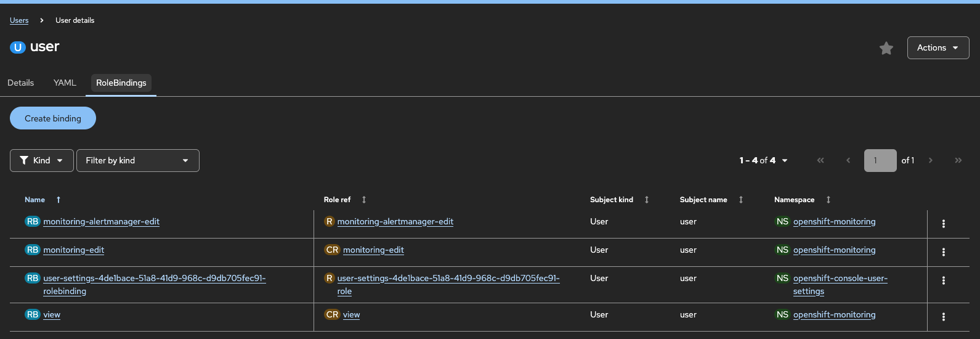Expand the 1 - 4 of 4 per-page menu
980x339 pixels.
[x=764, y=160]
